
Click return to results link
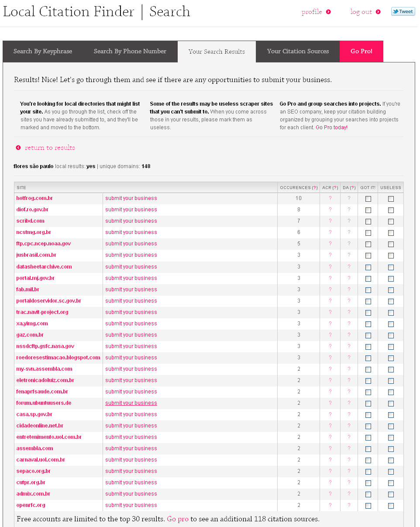coord(50,148)
